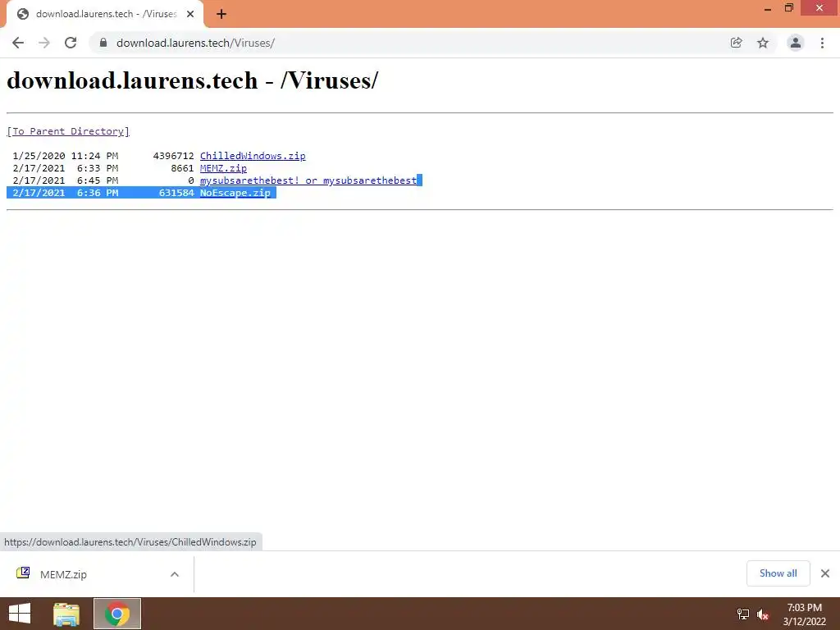The image size is (840, 630).
Task: Click the date 1/25/2020 11:24 PM
Action: click(x=66, y=156)
